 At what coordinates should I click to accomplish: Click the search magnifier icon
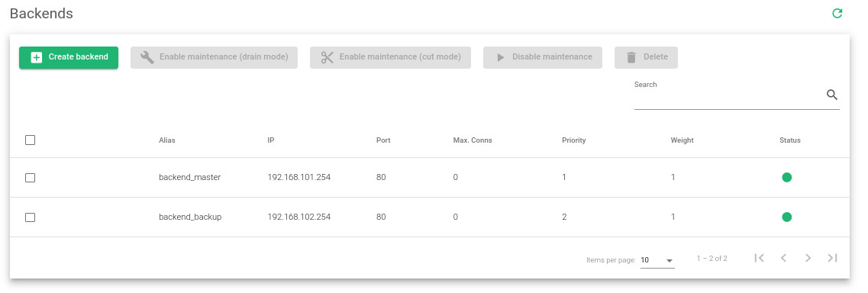pos(831,95)
